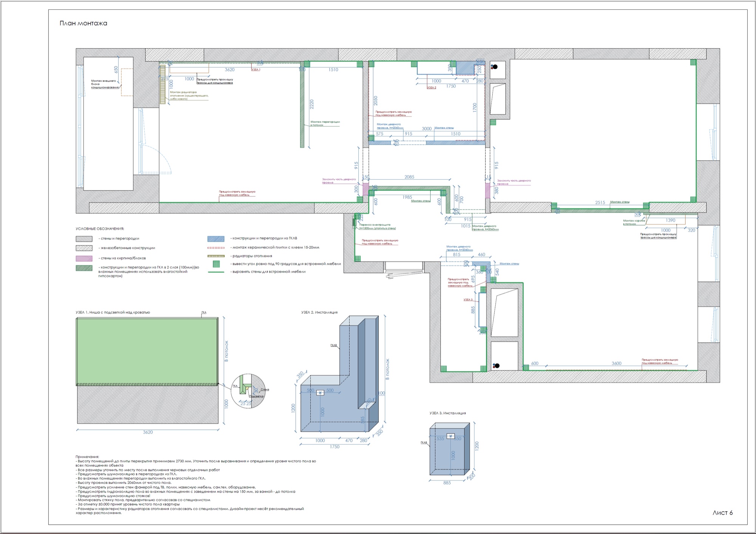Click the "1750" dimension under УЗЕЛ 2 drawing
The width and height of the screenshot is (756, 534).
pos(335,446)
